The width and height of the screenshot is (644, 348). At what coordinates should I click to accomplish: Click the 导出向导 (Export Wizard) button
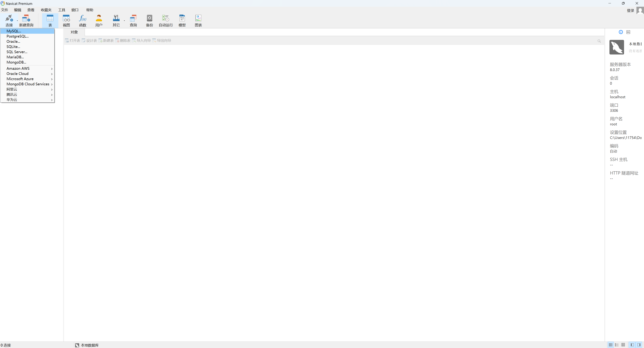coord(162,40)
